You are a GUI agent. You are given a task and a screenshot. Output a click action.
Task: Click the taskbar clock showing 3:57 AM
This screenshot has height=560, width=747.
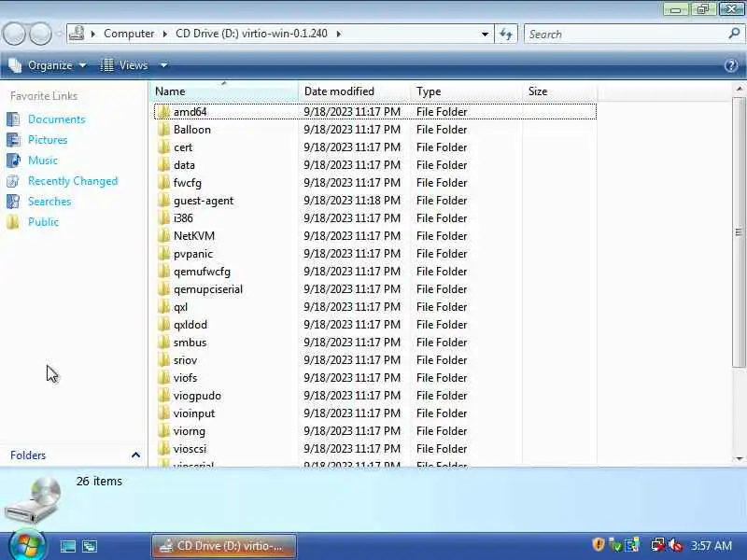(x=712, y=545)
